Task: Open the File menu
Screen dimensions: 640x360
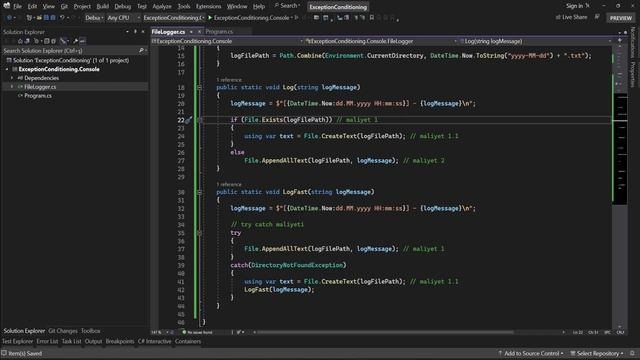Action: tap(18, 6)
